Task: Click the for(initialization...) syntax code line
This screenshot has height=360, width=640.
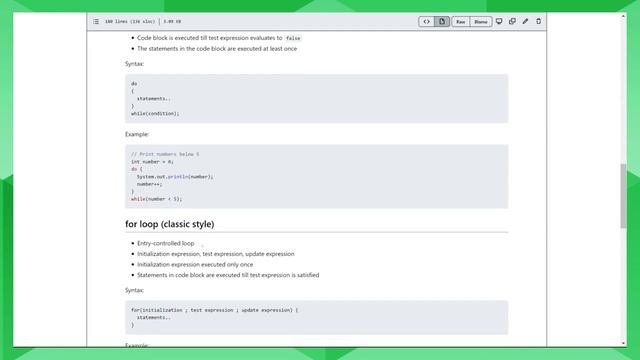Action: pyautogui.click(x=215, y=310)
